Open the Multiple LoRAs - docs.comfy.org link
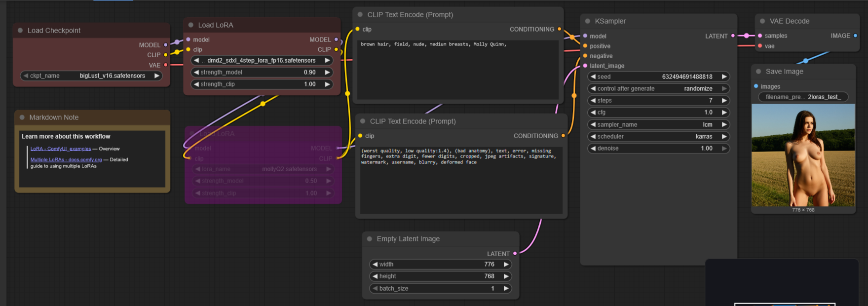 point(66,159)
